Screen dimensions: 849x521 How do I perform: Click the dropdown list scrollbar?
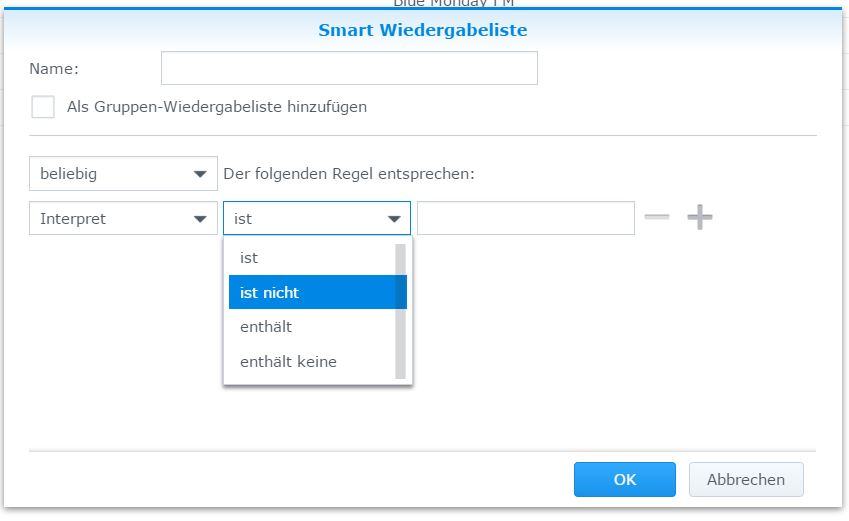(x=401, y=311)
